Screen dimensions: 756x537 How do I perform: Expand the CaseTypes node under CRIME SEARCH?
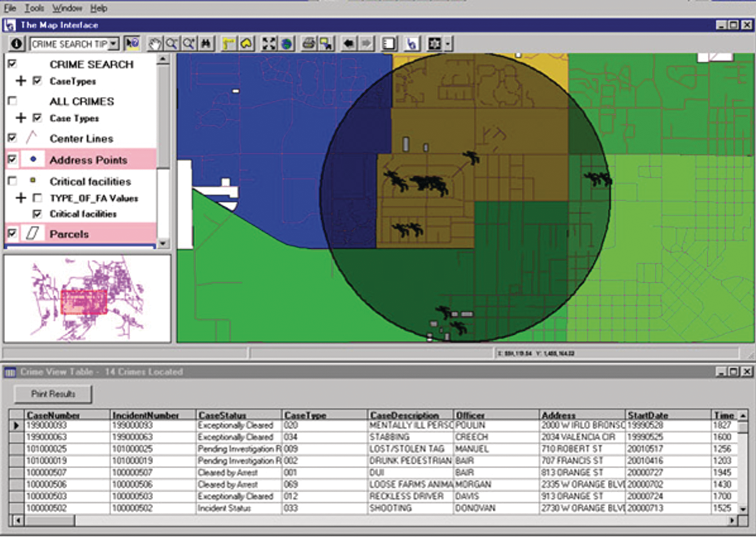click(21, 81)
